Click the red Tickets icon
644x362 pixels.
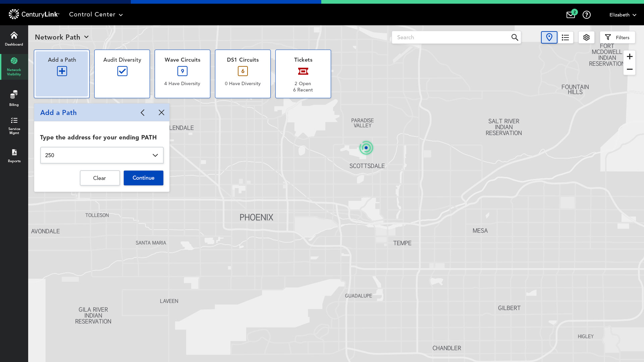pyautogui.click(x=303, y=71)
